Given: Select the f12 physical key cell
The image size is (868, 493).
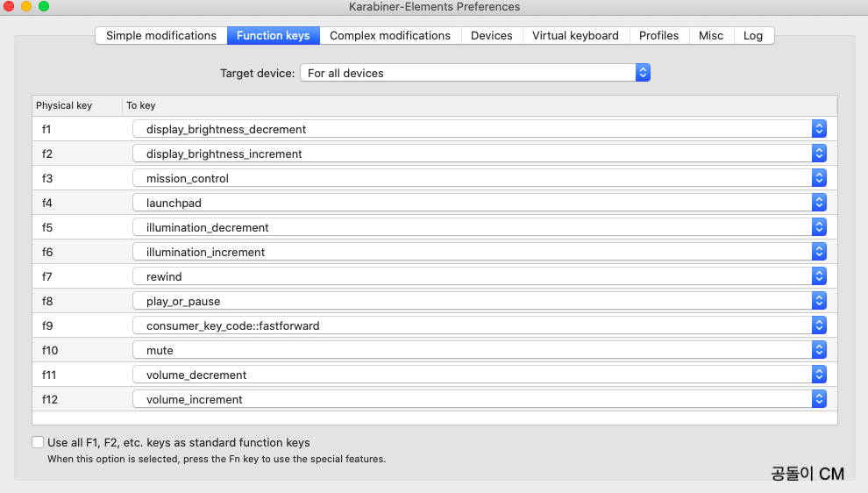Looking at the screenshot, I should (77, 399).
